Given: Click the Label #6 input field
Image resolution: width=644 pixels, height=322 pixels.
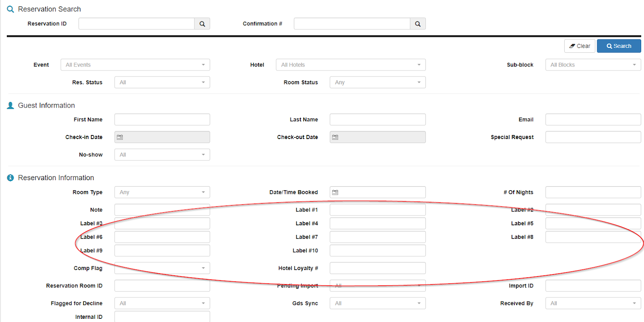Looking at the screenshot, I should tap(162, 237).
